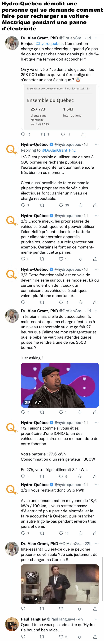Screen dimensions: 104x644
Task: Retweet Hydro-Québec's 3/3 opportunité tweet
Action: 42,302
